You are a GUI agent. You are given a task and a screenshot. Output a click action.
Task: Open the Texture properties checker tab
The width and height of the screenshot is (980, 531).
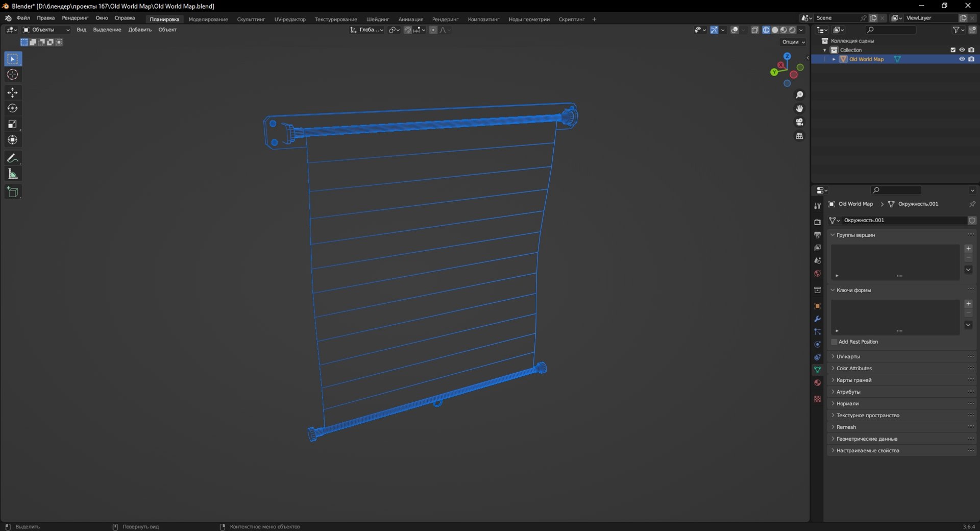click(817, 399)
